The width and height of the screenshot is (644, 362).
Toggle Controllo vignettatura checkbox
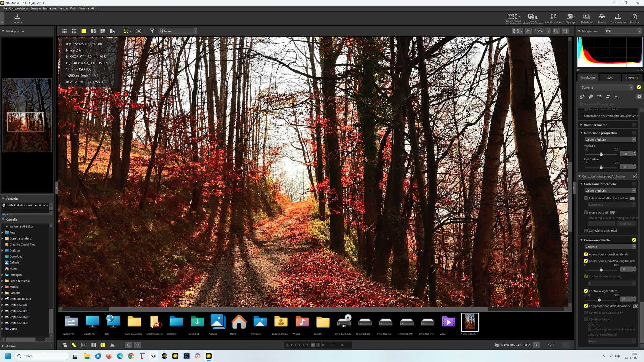point(586,291)
